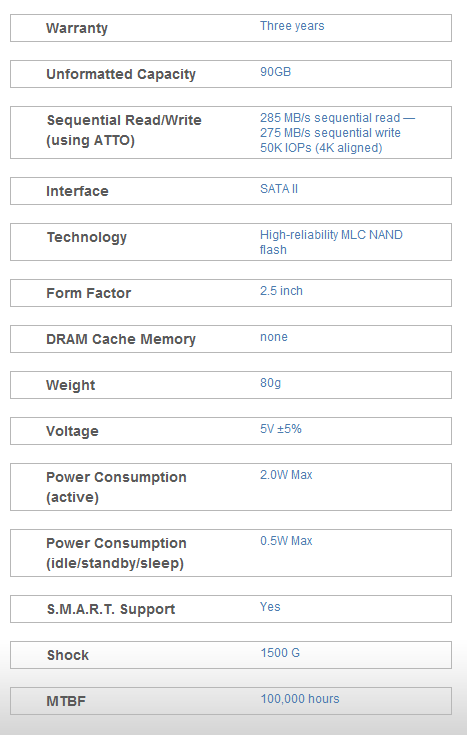Click the SATA II interface value

tap(279, 189)
